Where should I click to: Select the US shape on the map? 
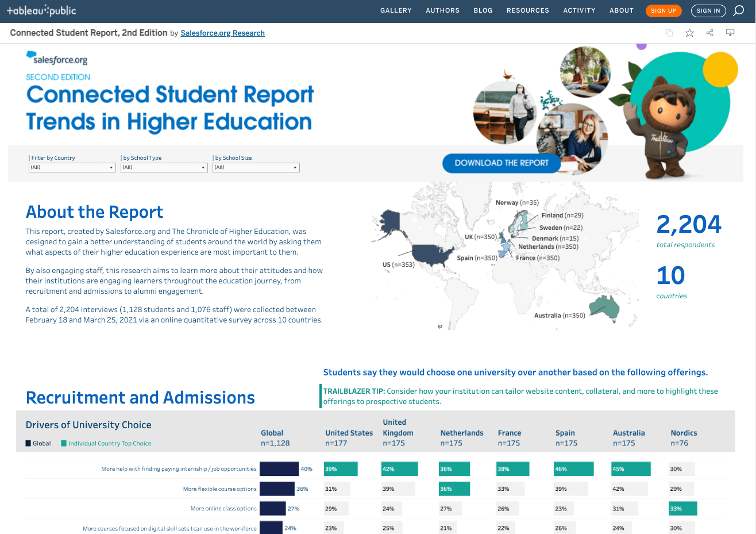click(433, 255)
